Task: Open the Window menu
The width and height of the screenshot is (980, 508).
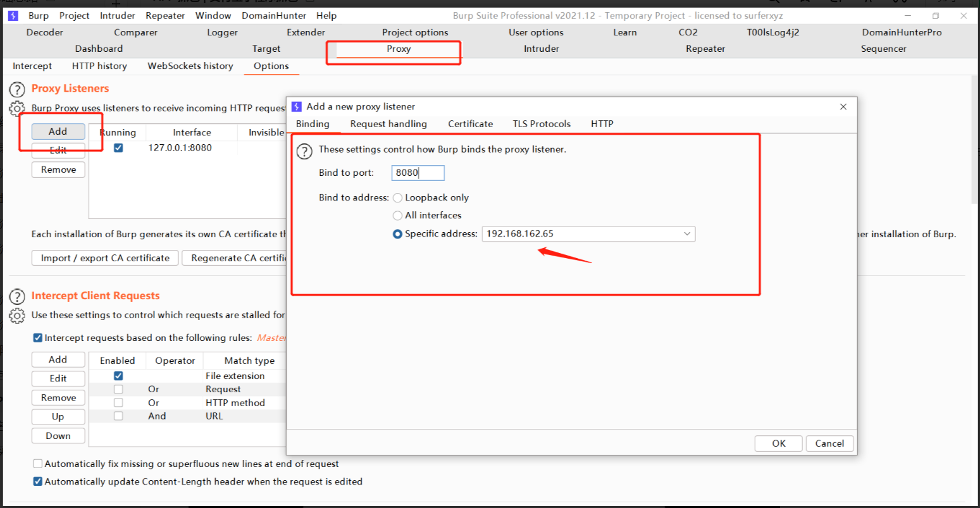Action: point(213,15)
